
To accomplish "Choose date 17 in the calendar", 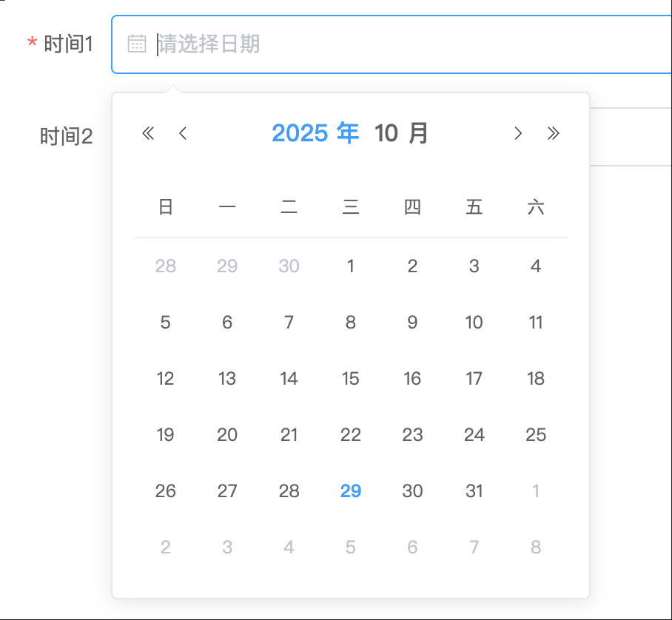I will click(x=474, y=379).
